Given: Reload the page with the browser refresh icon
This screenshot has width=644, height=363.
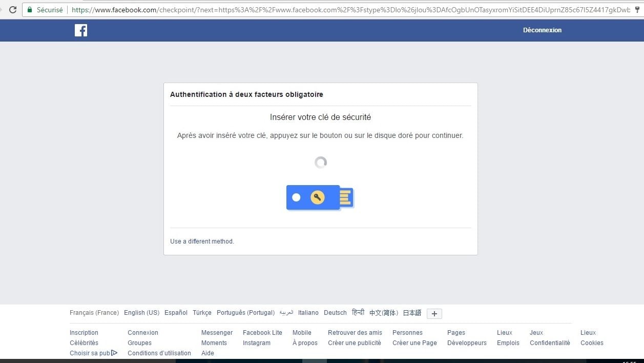Looking at the screenshot, I should pyautogui.click(x=13, y=10).
